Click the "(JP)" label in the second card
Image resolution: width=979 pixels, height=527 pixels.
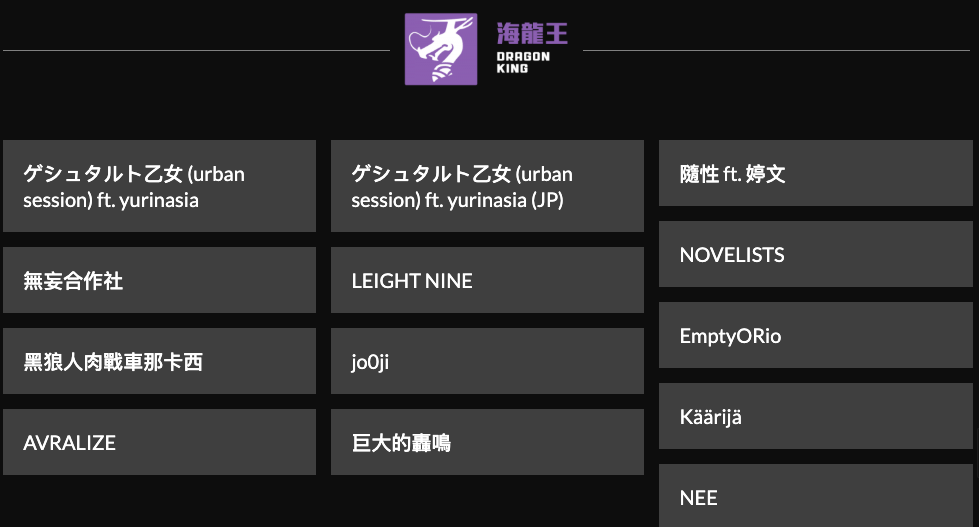[x=548, y=200]
